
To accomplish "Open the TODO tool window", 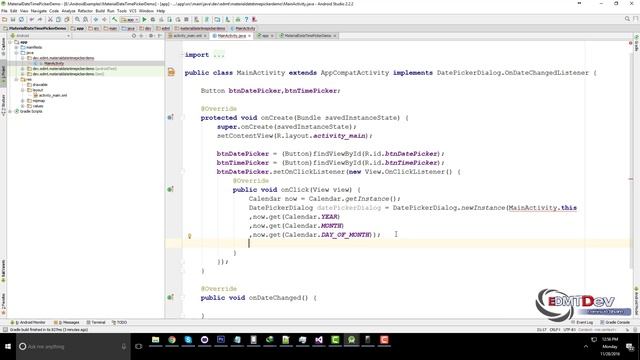I will 119,322.
